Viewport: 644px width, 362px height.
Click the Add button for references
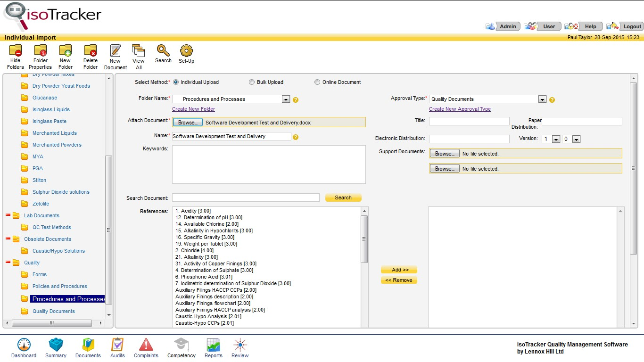399,269
